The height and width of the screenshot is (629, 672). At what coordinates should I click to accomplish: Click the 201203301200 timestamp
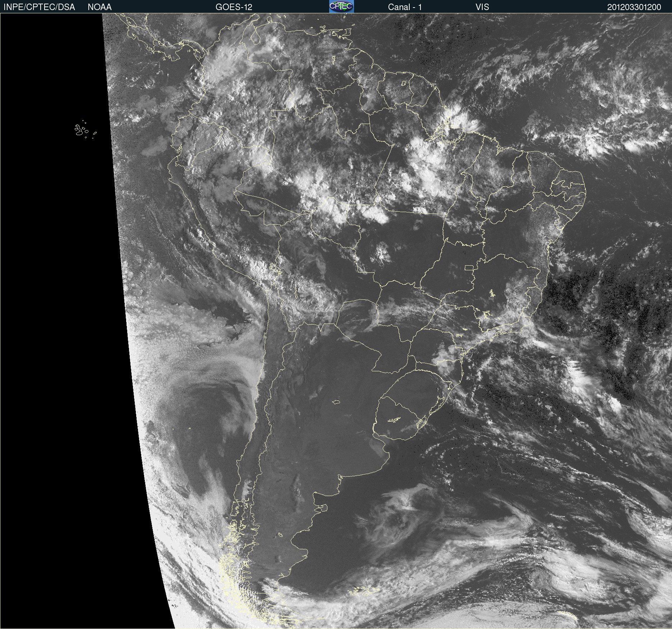coord(634,7)
